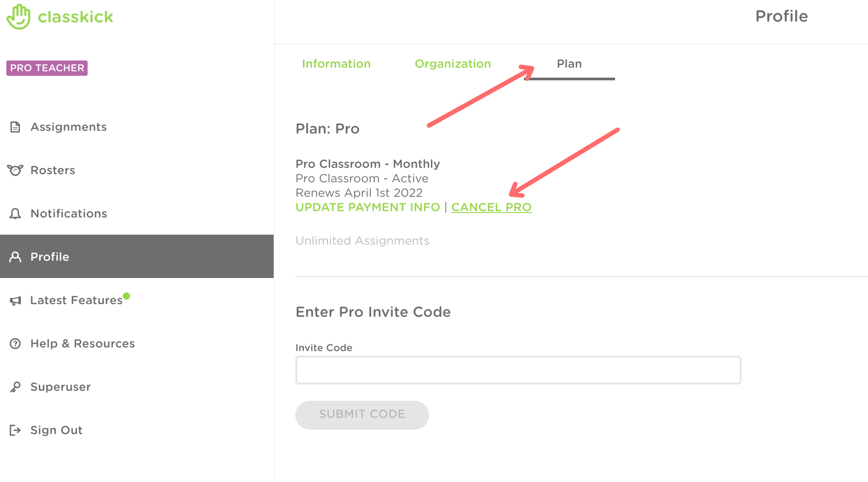Click the Pro Teacher badge

click(x=47, y=68)
